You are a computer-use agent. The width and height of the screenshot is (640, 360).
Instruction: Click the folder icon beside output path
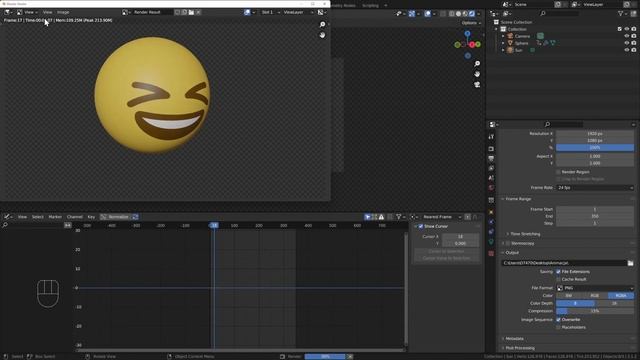pos(631,263)
